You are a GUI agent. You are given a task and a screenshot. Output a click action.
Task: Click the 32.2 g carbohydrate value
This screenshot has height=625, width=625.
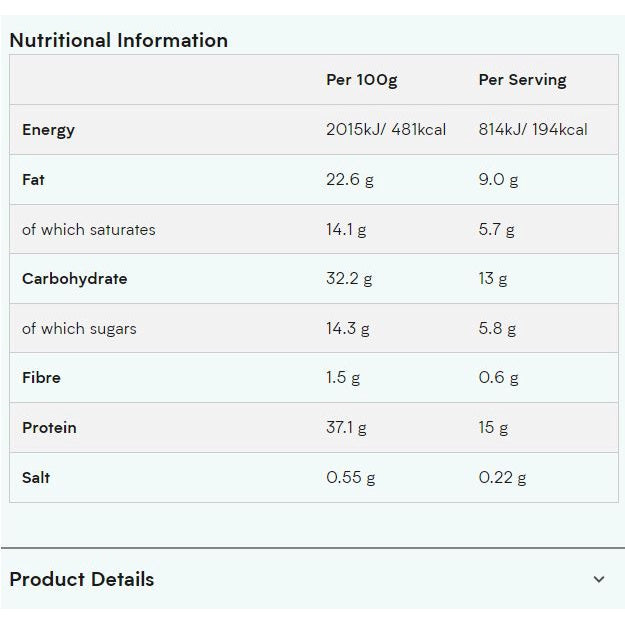pyautogui.click(x=349, y=279)
